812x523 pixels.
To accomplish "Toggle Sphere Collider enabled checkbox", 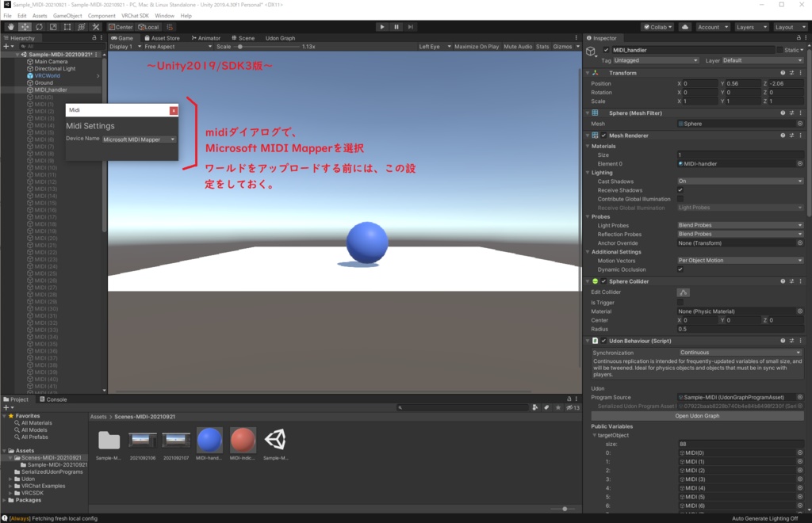I will click(x=603, y=281).
